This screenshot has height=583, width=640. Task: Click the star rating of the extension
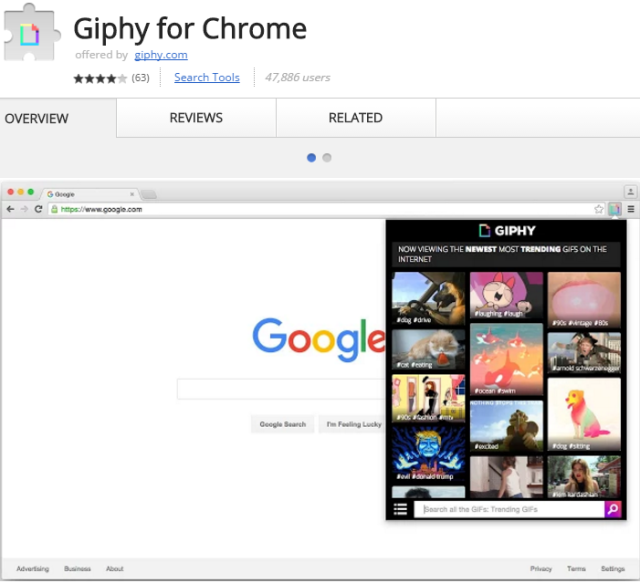point(100,78)
